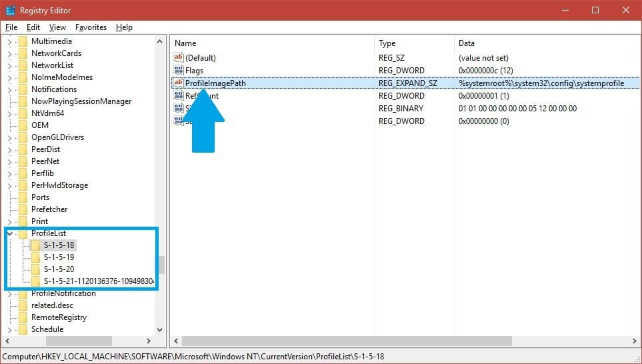
Task: Click the (Default) string value icon
Action: coord(178,58)
